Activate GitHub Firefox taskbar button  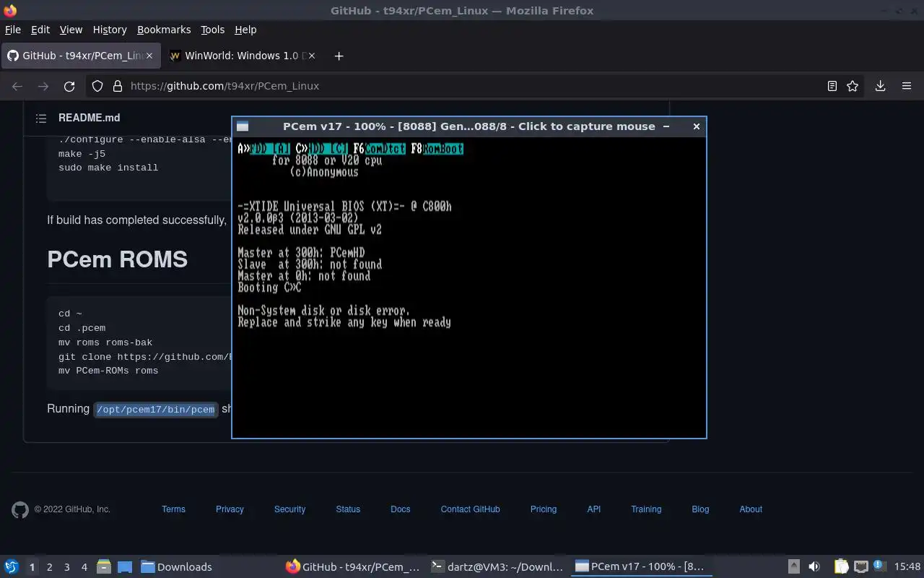pyautogui.click(x=352, y=567)
